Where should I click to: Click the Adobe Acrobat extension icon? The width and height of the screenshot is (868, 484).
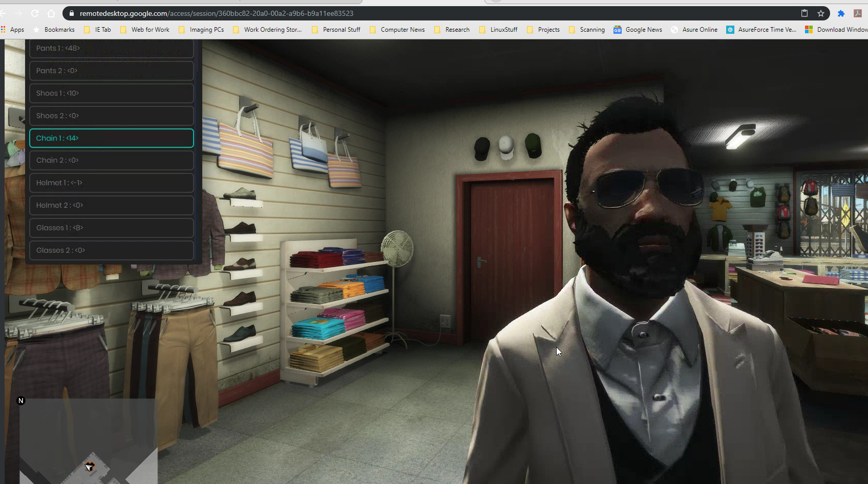coord(857,13)
